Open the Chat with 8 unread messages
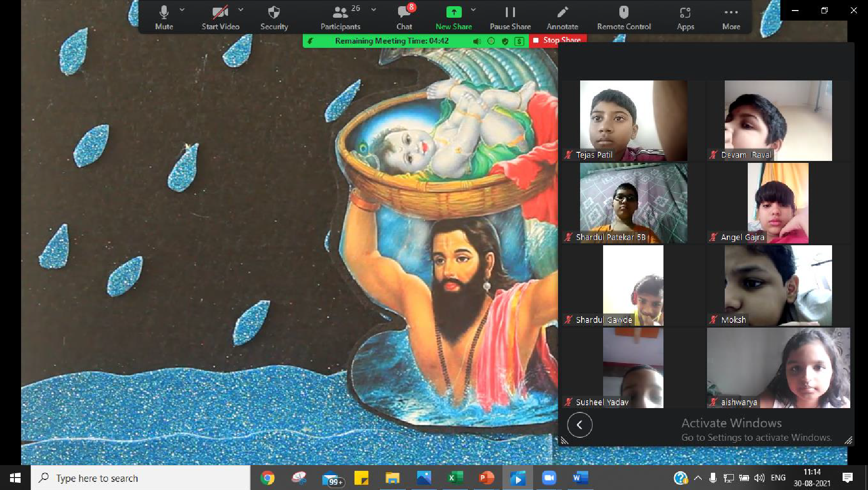The image size is (868, 490). pos(404,17)
